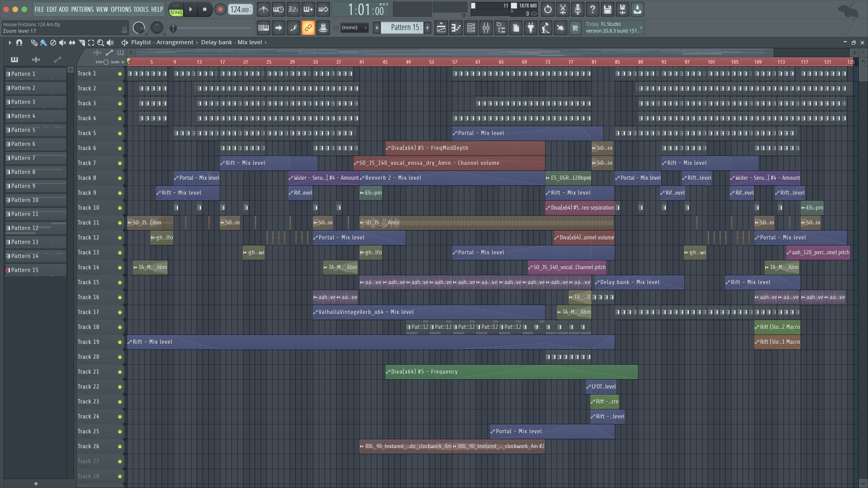Open the FILE menu

pos(39,9)
